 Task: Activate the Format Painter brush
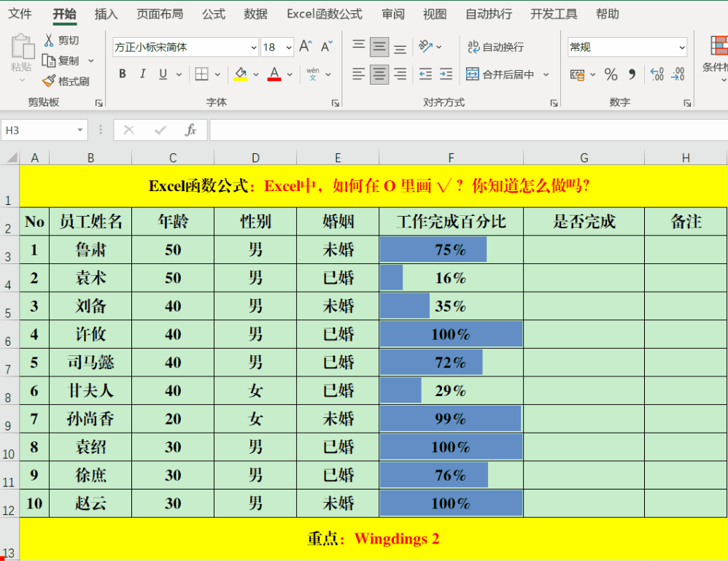pos(49,81)
